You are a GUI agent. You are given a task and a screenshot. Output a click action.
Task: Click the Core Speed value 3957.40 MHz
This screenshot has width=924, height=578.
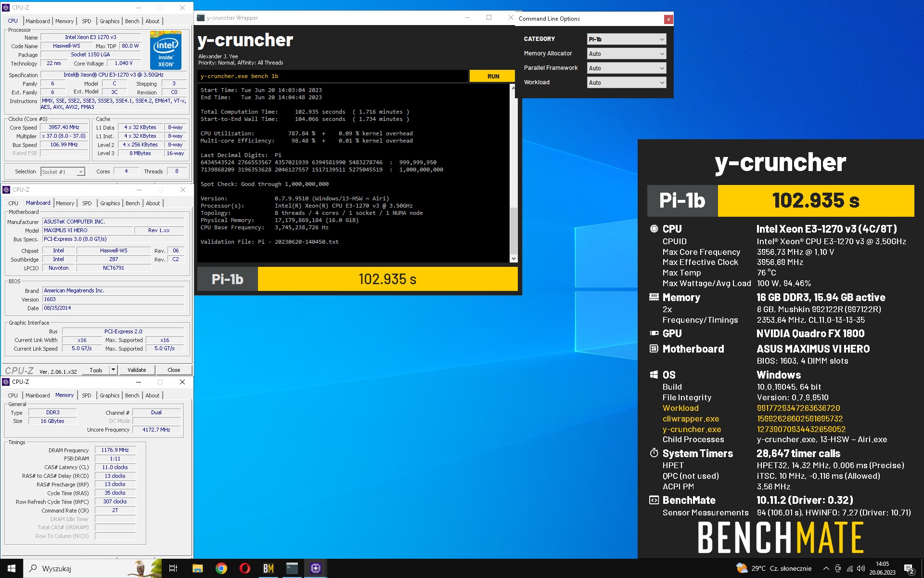pyautogui.click(x=64, y=128)
